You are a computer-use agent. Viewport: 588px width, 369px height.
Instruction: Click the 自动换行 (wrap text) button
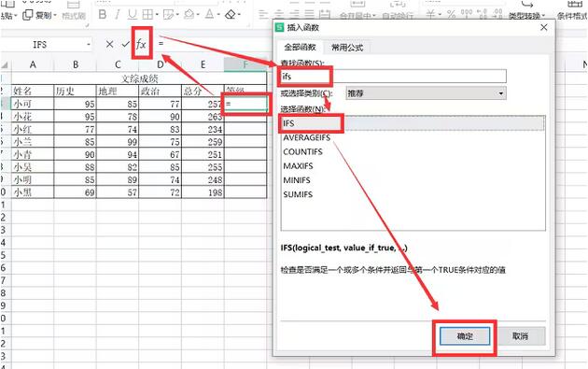point(398,10)
